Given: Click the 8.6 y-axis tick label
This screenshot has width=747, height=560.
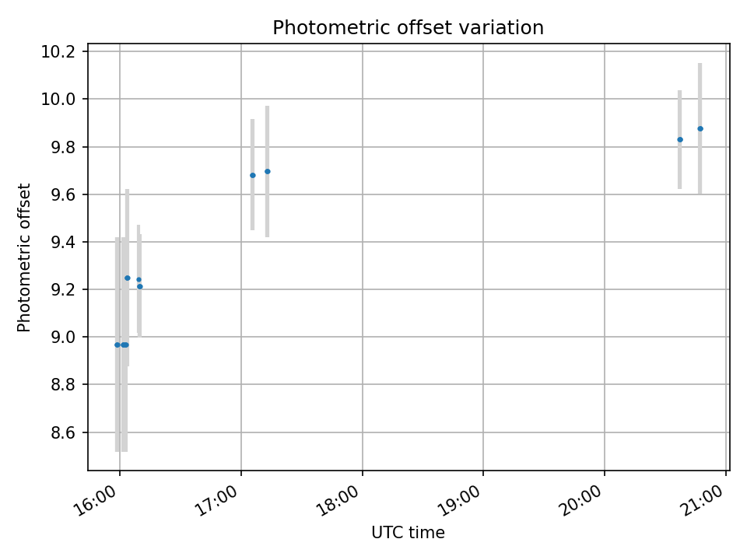Looking at the screenshot, I should 63,433.
